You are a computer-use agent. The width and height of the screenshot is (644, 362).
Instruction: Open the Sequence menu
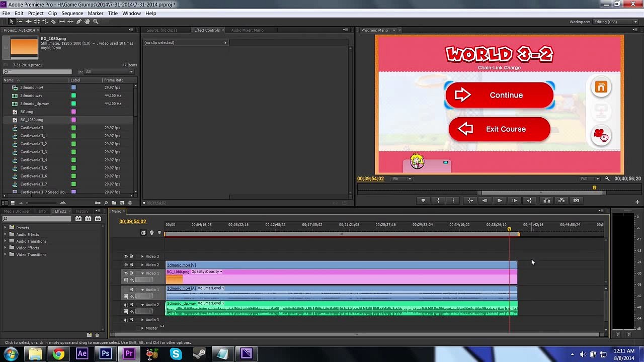pyautogui.click(x=72, y=13)
